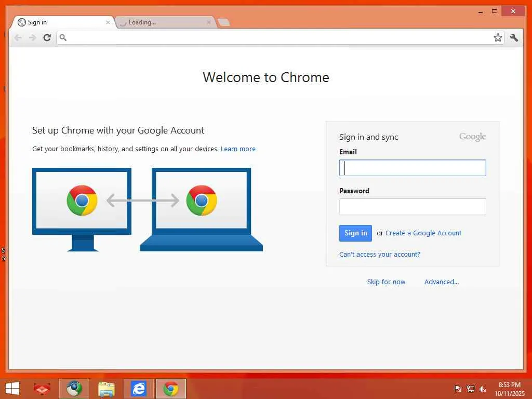Viewport: 532px width, 399px height.
Task: Open File Explorer from taskbar
Action: coord(107,389)
